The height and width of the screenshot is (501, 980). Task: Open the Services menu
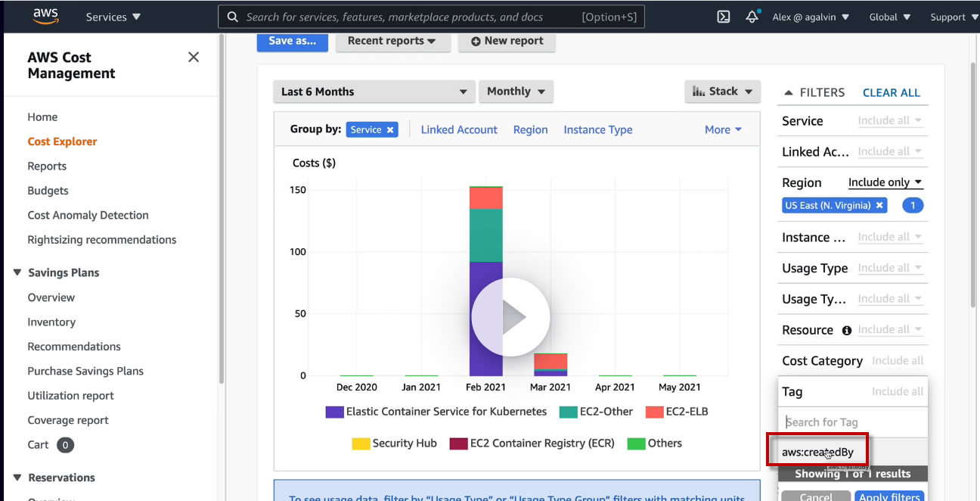[x=113, y=17]
